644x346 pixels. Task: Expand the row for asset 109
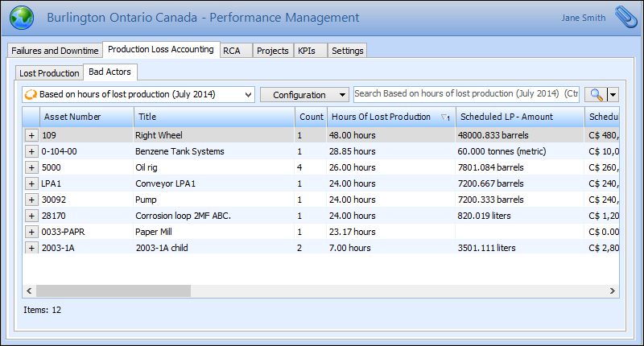31,136
